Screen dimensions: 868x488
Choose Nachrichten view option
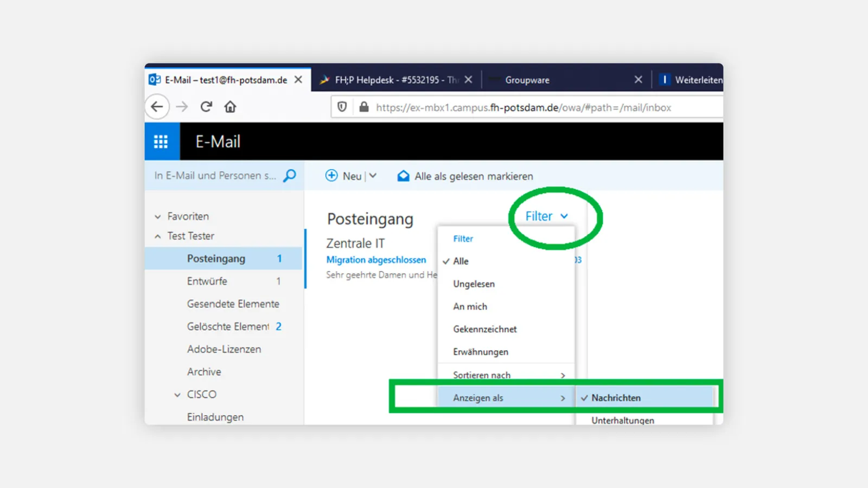point(616,398)
